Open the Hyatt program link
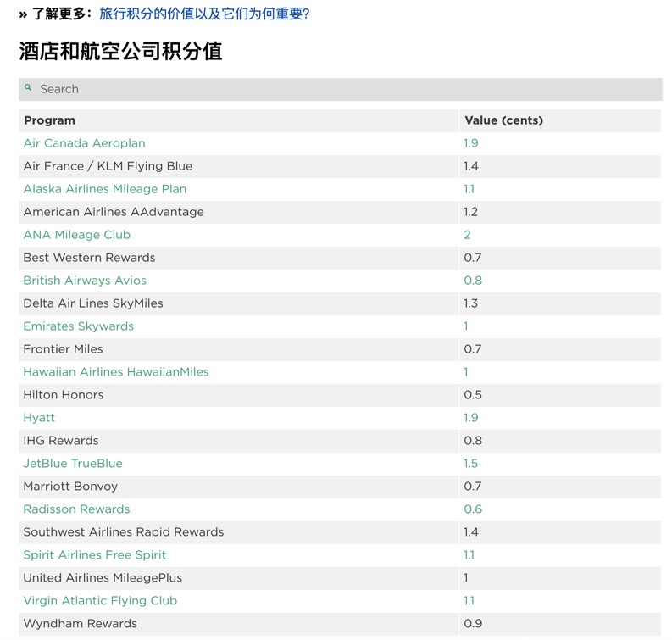672x640 pixels. (39, 418)
